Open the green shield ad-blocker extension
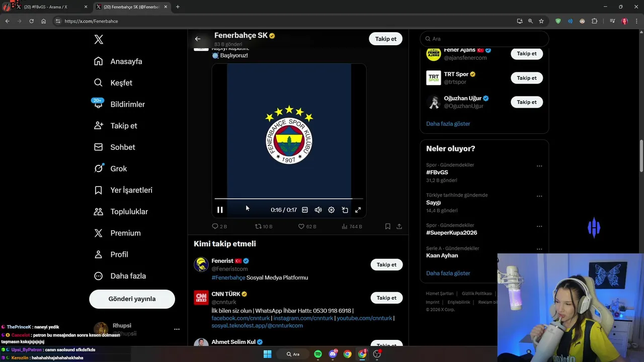This screenshot has width=644, height=362. [558, 21]
